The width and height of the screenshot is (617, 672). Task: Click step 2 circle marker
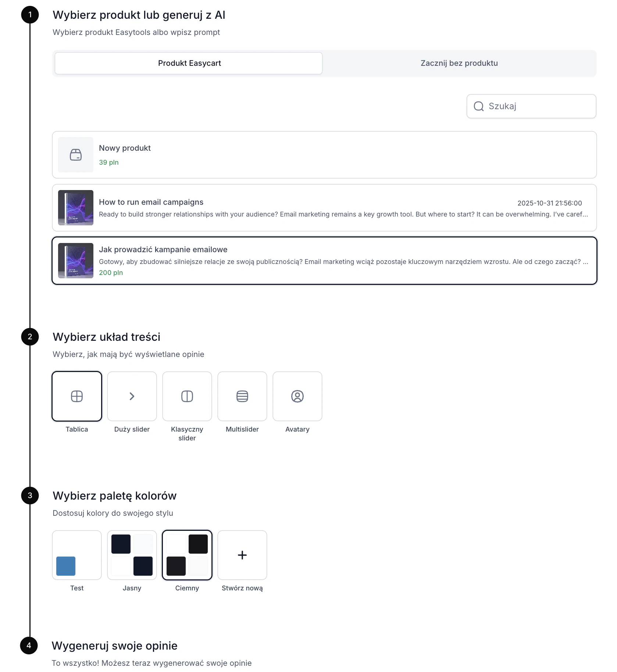click(30, 337)
